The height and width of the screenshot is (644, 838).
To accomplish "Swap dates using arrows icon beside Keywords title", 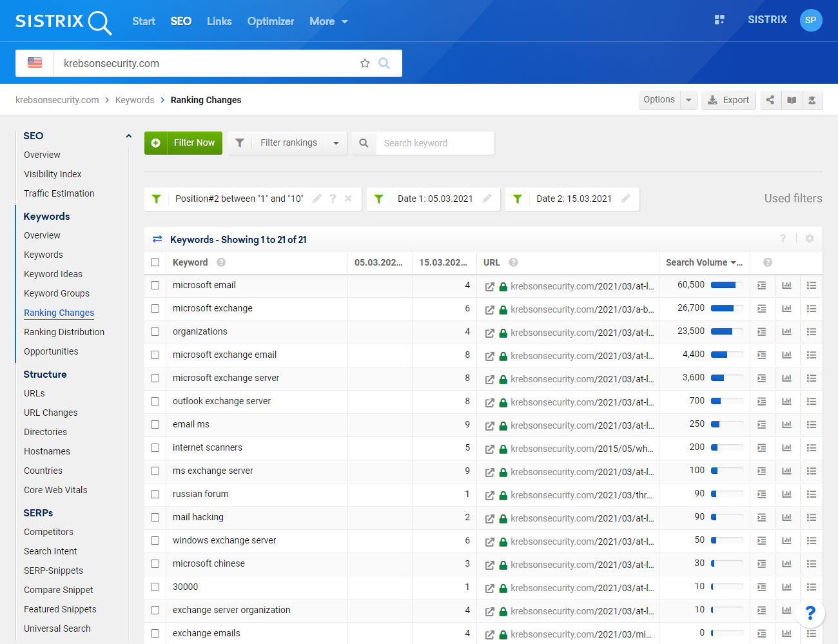I will (157, 239).
